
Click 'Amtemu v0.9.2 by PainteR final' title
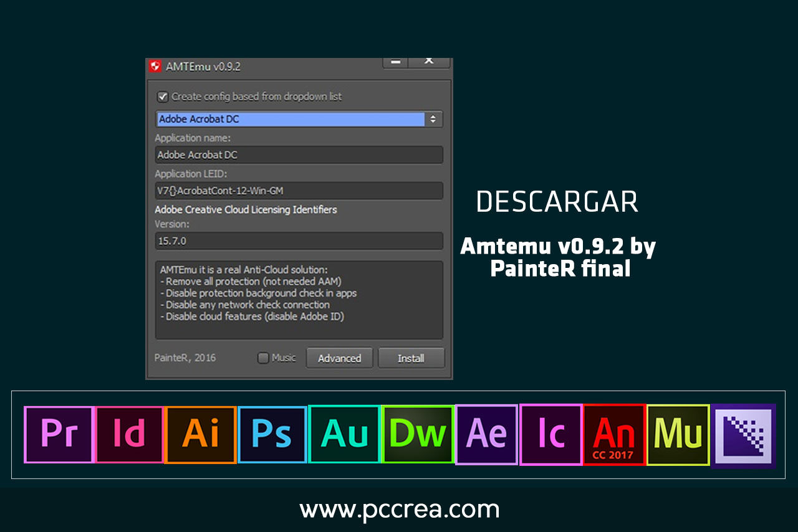tap(559, 257)
